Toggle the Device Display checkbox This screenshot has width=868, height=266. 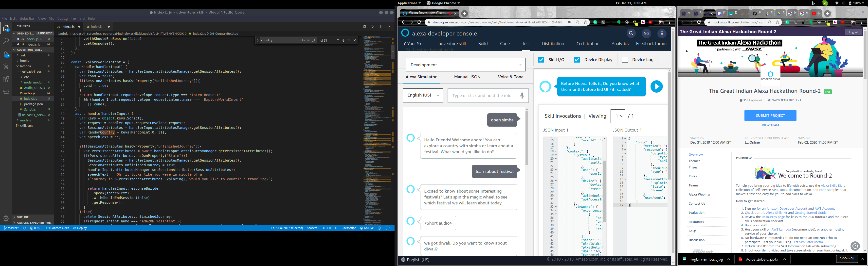pyautogui.click(x=577, y=60)
